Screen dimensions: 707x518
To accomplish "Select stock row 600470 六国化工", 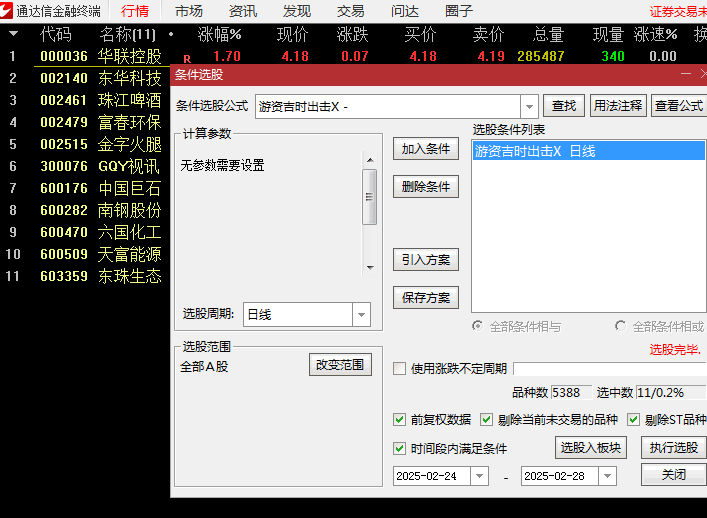I will [x=85, y=232].
